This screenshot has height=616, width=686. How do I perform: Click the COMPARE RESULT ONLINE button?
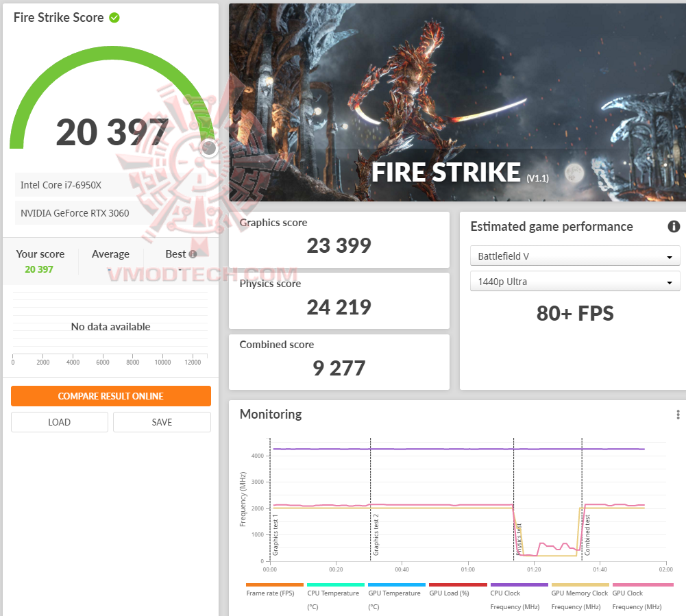pyautogui.click(x=110, y=396)
